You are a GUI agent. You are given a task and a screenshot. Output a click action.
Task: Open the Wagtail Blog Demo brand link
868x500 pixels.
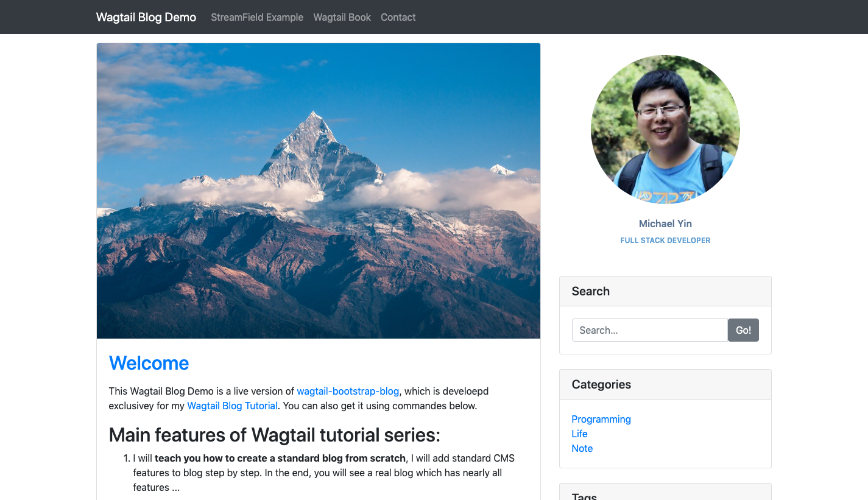[146, 17]
